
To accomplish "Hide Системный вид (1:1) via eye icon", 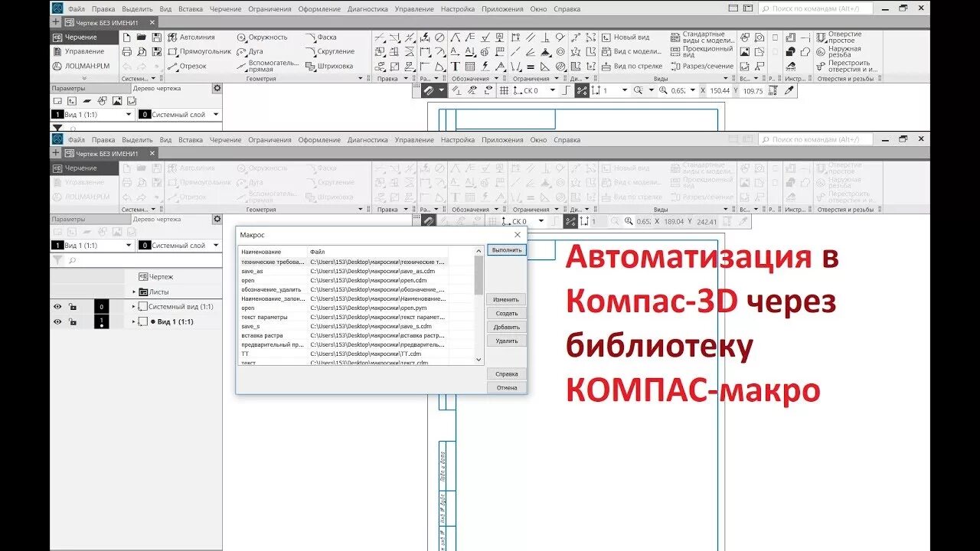I will [x=57, y=306].
